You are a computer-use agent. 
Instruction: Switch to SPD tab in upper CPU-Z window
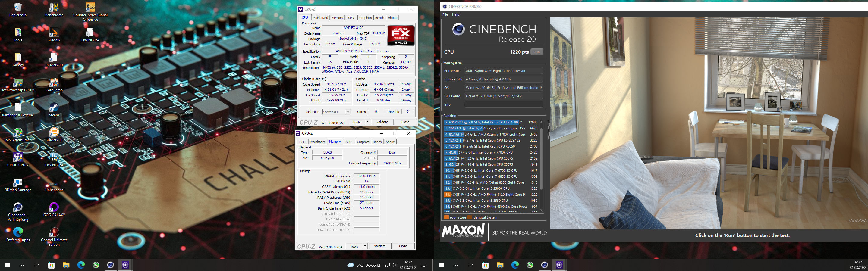pyautogui.click(x=351, y=18)
